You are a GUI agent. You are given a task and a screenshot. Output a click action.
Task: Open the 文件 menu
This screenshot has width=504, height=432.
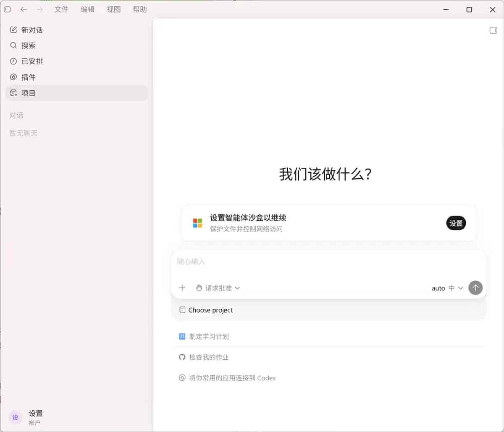(x=61, y=9)
